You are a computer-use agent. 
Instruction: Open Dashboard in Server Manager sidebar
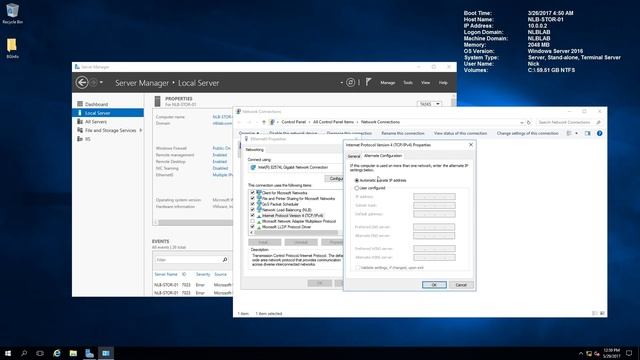point(96,104)
